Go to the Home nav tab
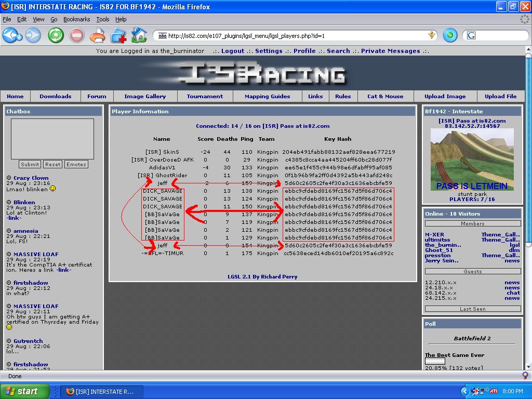The height and width of the screenshot is (399, 532). coord(15,96)
